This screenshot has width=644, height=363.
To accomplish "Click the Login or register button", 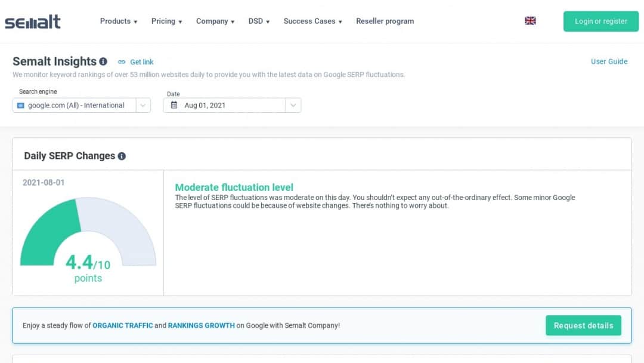I will pos(600,21).
